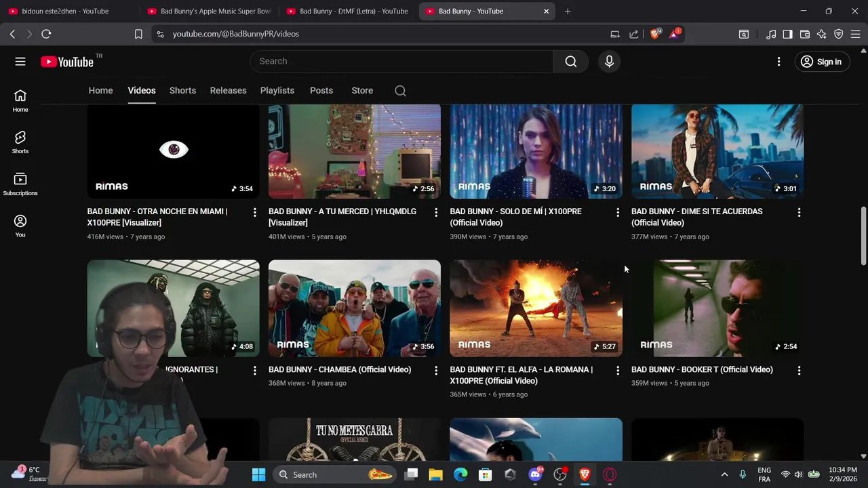The height and width of the screenshot is (488, 868).
Task: Open the Store channel tab
Action: [362, 91]
